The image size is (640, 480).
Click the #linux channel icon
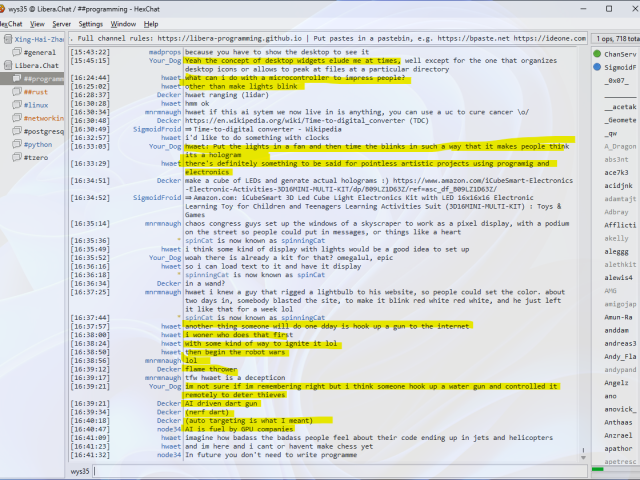16,104
